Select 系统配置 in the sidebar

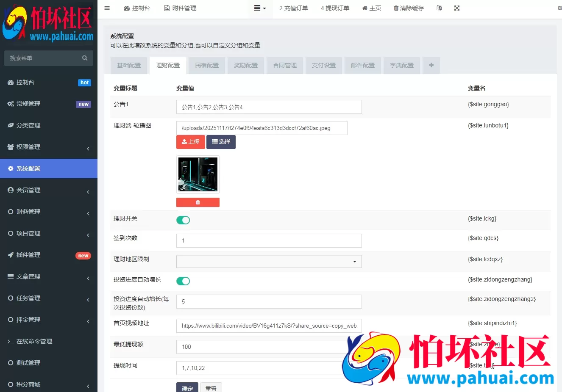(49, 168)
